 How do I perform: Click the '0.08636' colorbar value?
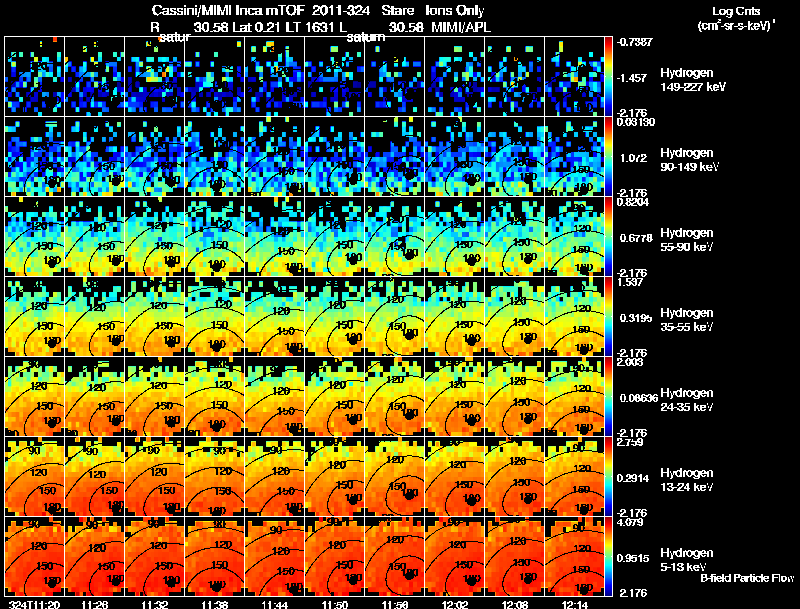pos(639,398)
